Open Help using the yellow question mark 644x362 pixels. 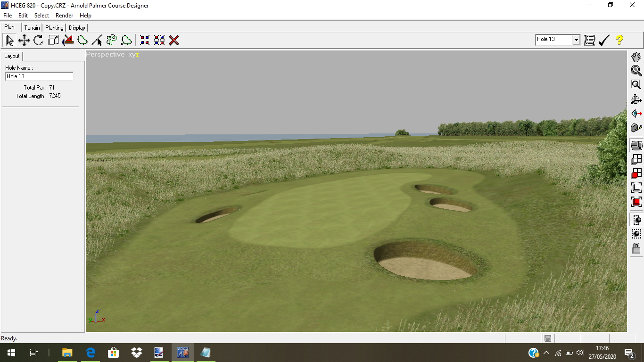619,40
